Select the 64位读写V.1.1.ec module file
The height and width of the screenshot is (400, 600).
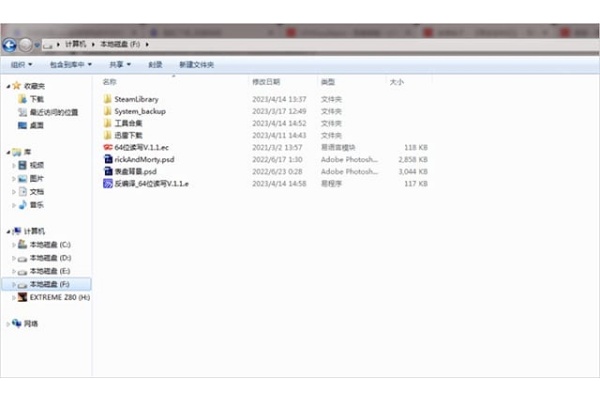tap(136, 147)
